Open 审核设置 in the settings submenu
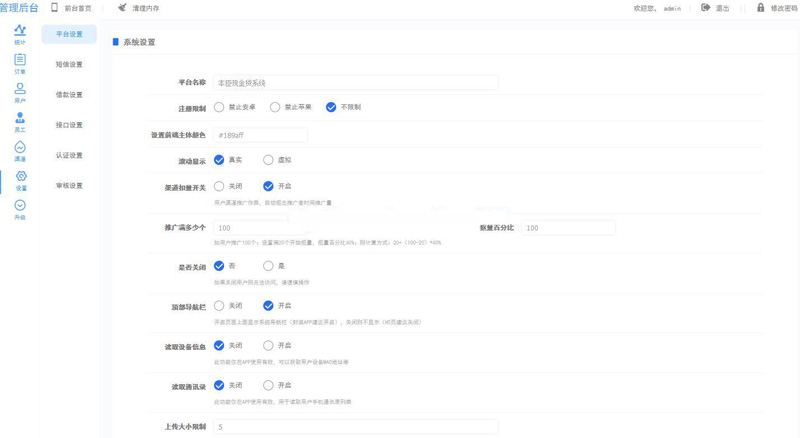The image size is (800, 438). 69,186
